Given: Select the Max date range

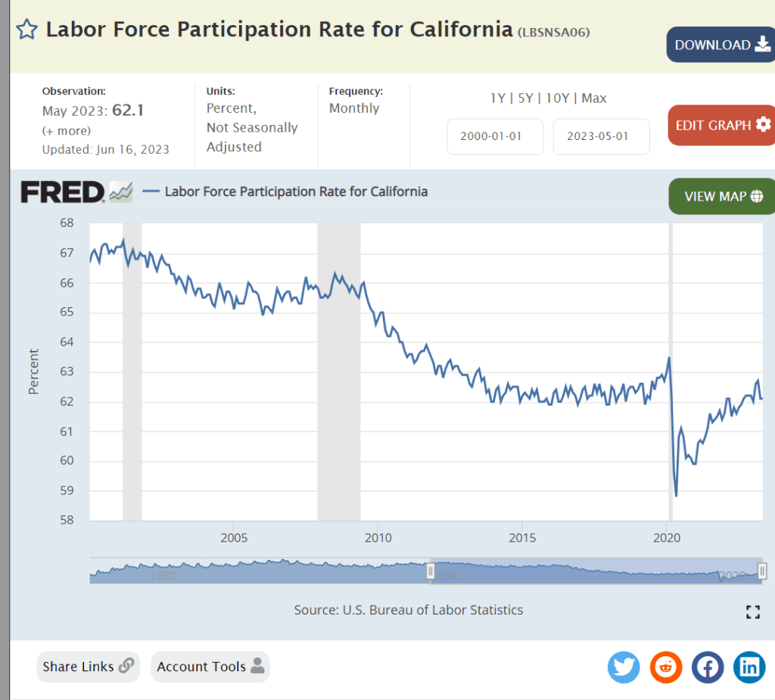Looking at the screenshot, I should [594, 98].
